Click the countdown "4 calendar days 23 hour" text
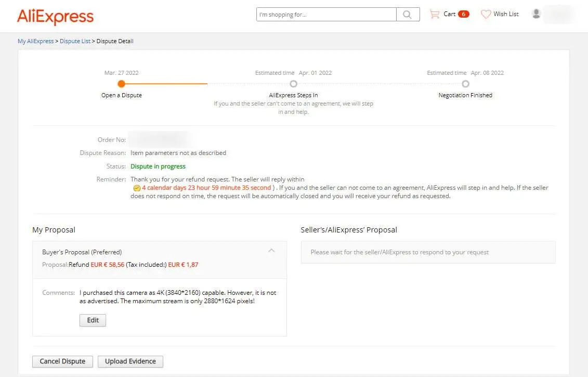Screen dimensions: 588x377 [206, 188]
